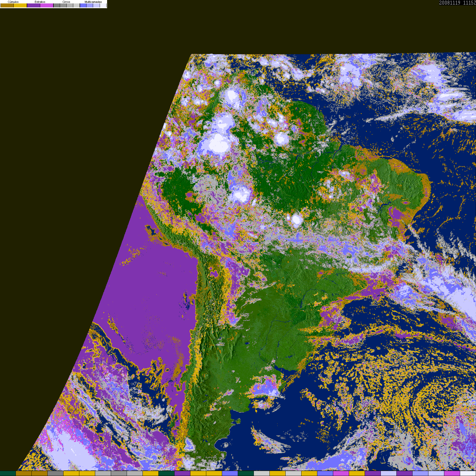
Task: Click the yellow Cúmulos legend swatch
Action: (x=20, y=5)
